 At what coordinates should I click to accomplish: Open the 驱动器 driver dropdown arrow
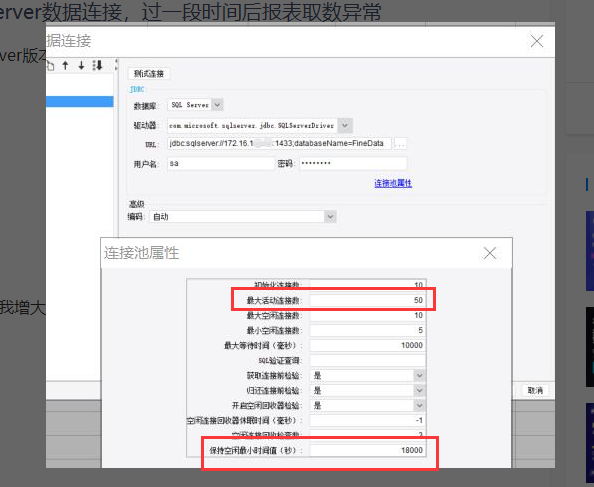coord(345,125)
